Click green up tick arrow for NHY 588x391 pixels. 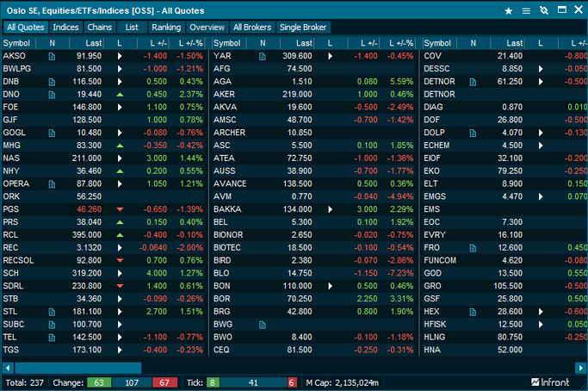click(120, 171)
